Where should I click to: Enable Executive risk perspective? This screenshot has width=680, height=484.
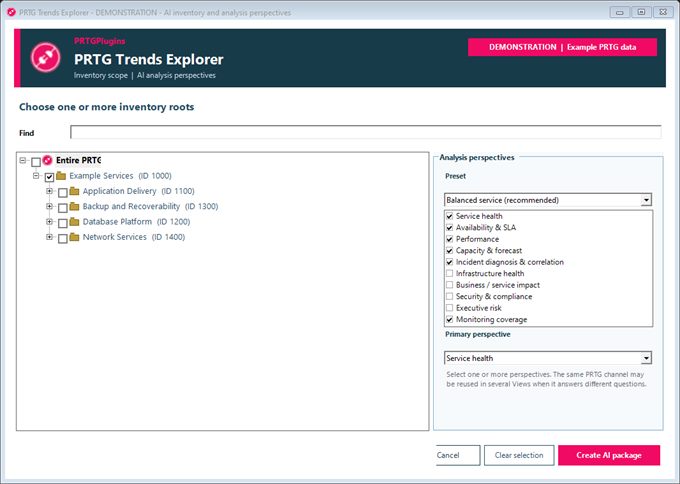[x=450, y=308]
